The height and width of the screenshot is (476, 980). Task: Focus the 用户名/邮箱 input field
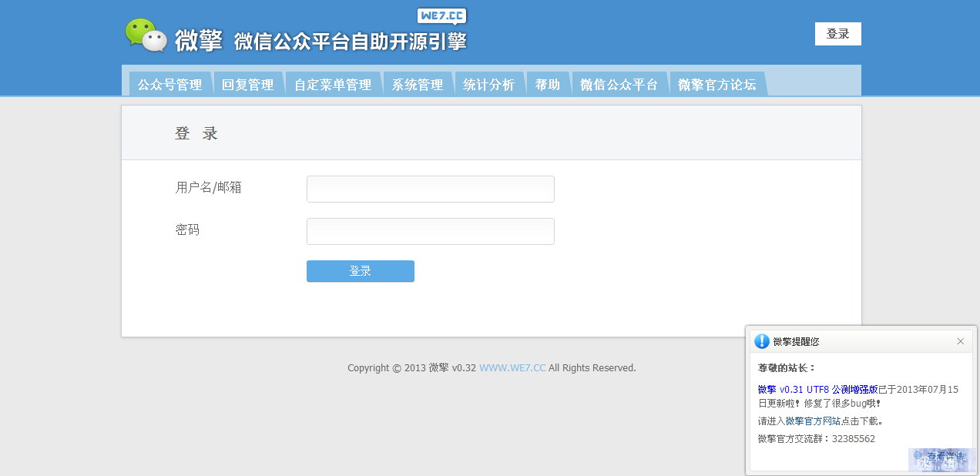tap(431, 189)
